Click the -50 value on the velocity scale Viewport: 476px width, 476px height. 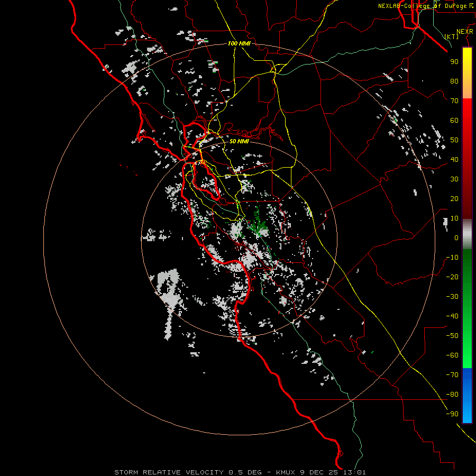pos(452,336)
